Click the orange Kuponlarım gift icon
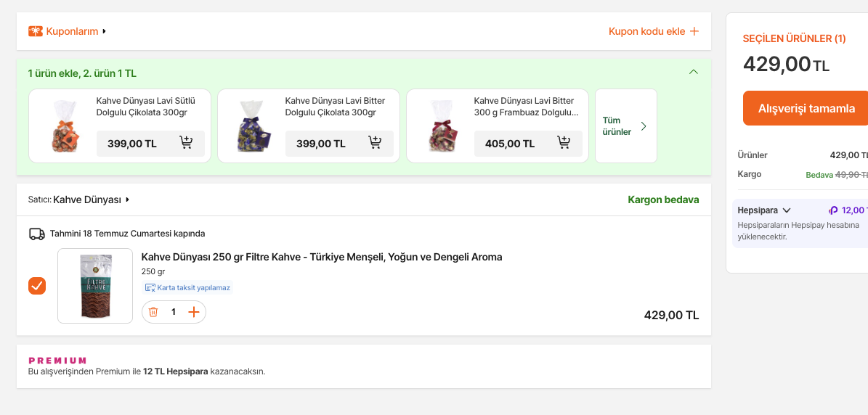Screen dimensions: 868x415 (x=36, y=31)
